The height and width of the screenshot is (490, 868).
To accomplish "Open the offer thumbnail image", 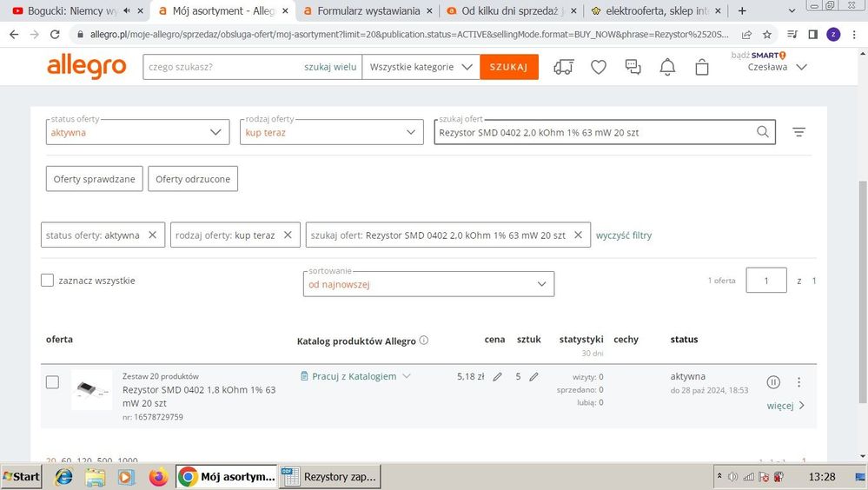I will 92,390.
